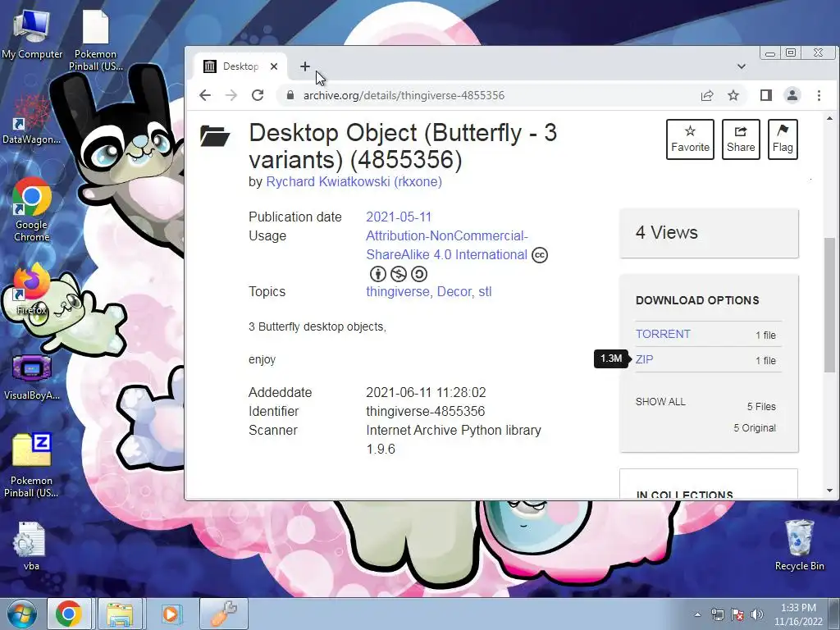The image size is (840, 630).
Task: Click the Creative Commons CC icon
Action: coord(540,255)
